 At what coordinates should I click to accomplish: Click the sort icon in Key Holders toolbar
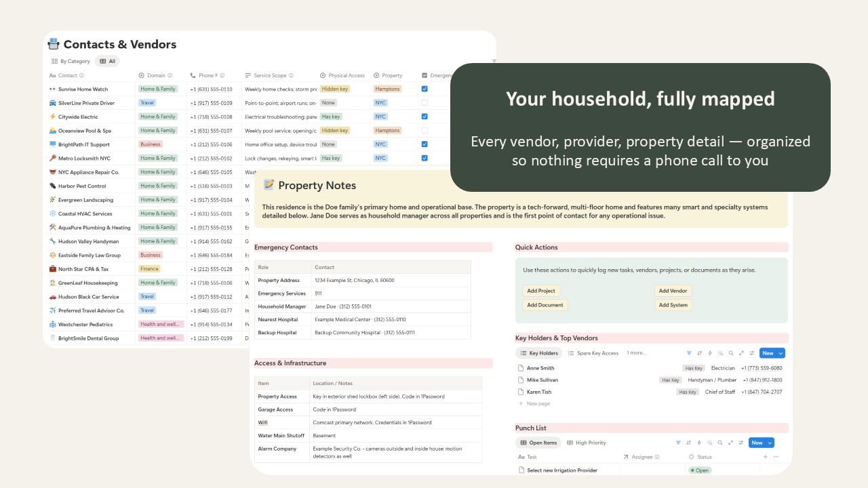pyautogui.click(x=699, y=353)
